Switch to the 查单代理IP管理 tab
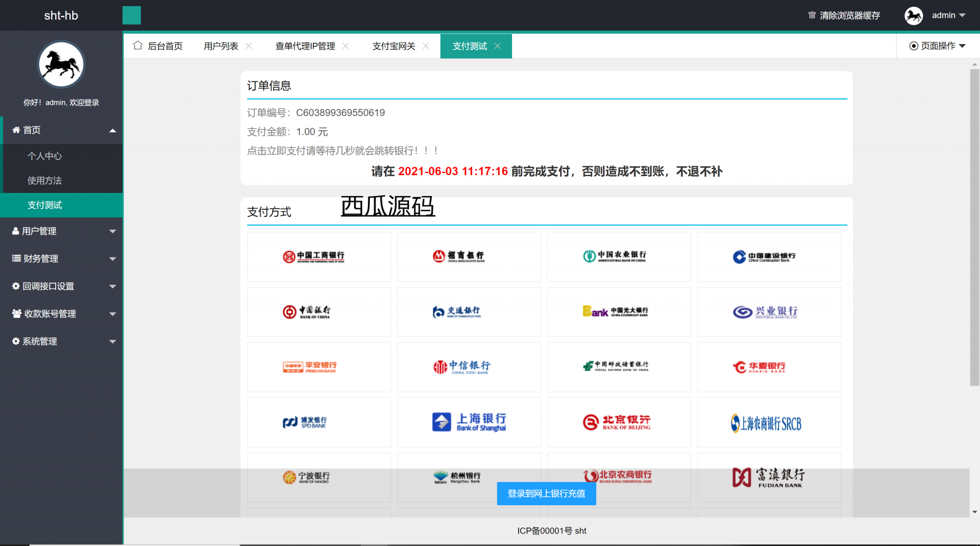This screenshot has width=980, height=546. click(x=305, y=46)
